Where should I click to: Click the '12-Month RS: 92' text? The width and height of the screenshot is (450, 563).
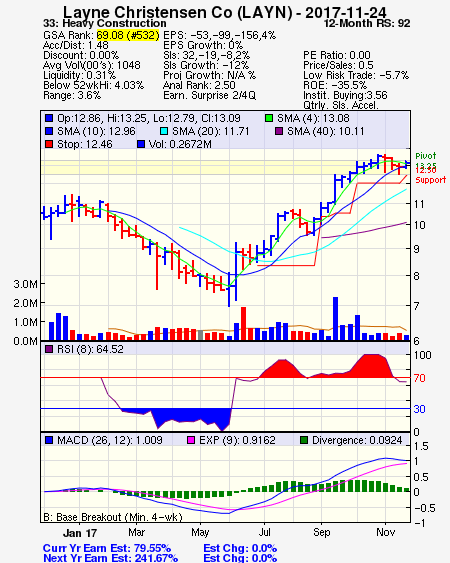point(367,24)
